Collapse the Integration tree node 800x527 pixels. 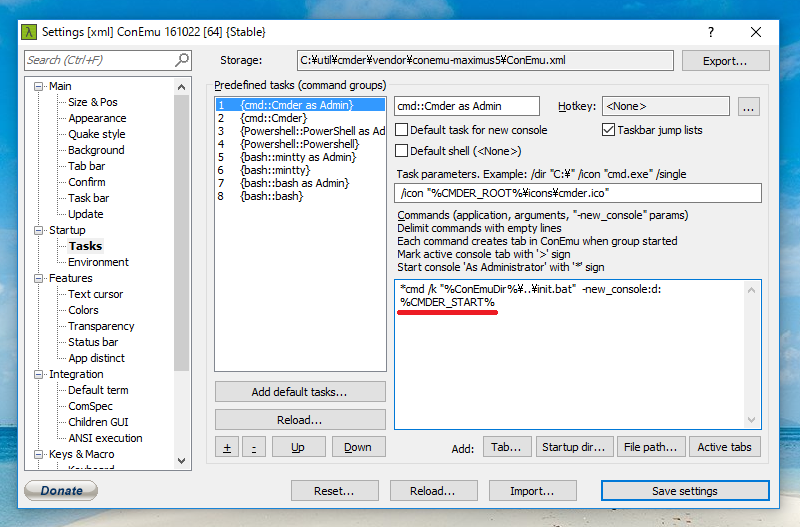tap(38, 374)
